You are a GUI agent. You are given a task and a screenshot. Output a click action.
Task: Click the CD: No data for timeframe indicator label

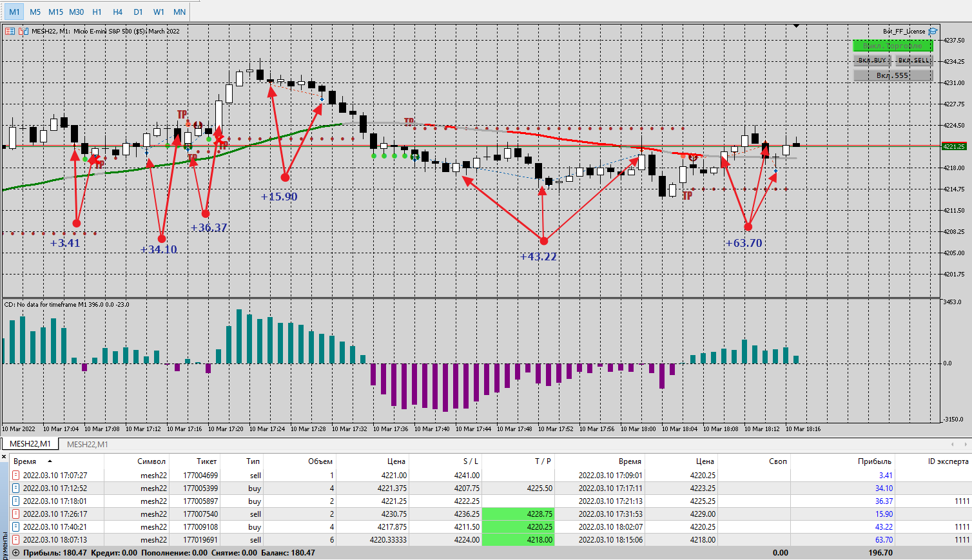tap(67, 304)
